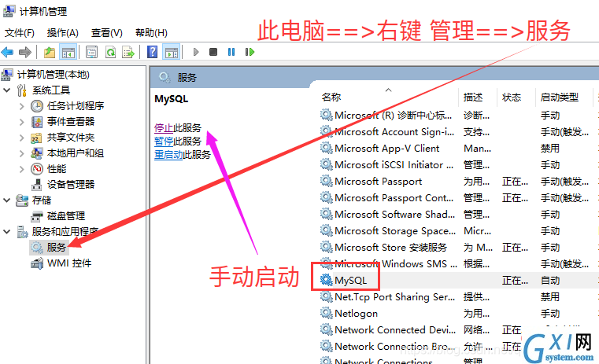This screenshot has height=364, width=599.
Task: Sort services by 名称 column header
Action: click(x=331, y=97)
